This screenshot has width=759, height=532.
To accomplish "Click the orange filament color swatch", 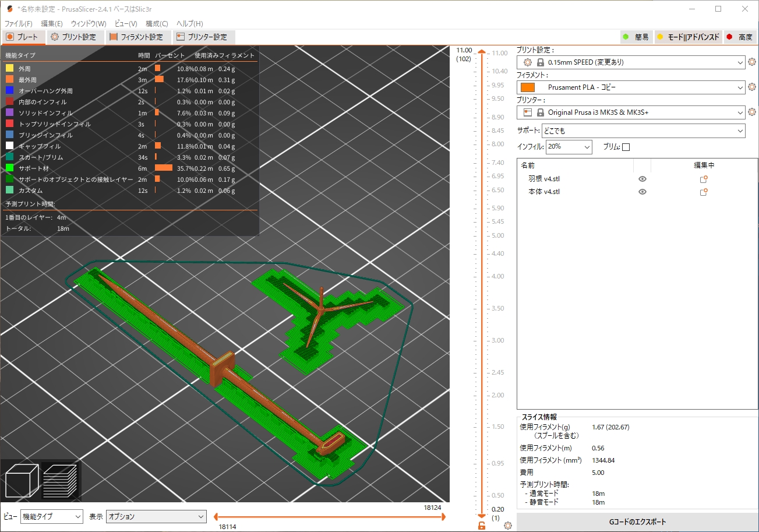I will pos(527,87).
